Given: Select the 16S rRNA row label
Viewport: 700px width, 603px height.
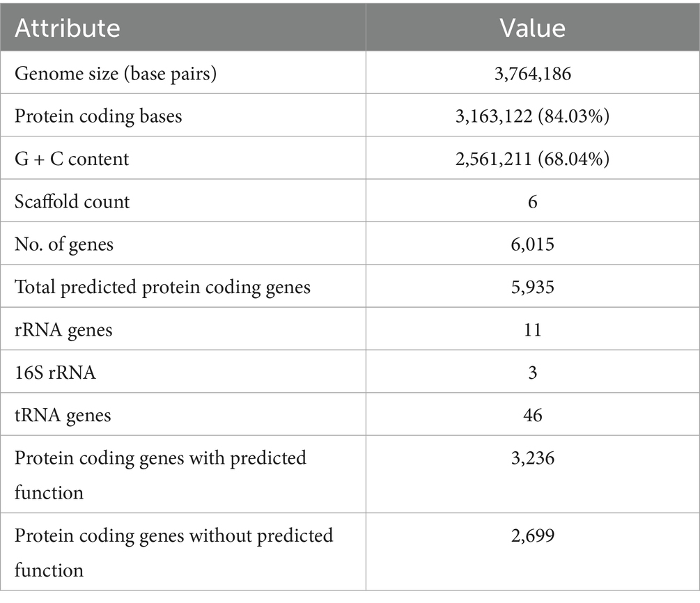Looking at the screenshot, I should [x=55, y=372].
